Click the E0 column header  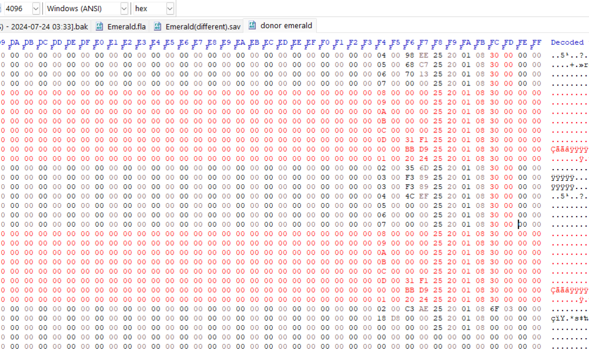[x=98, y=42]
